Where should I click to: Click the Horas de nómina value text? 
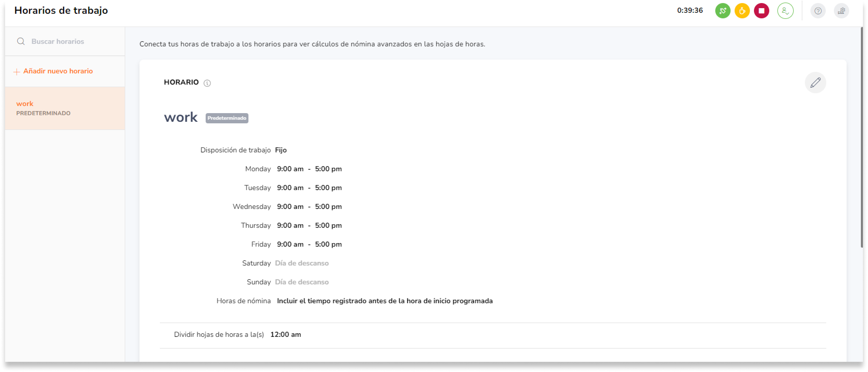385,301
